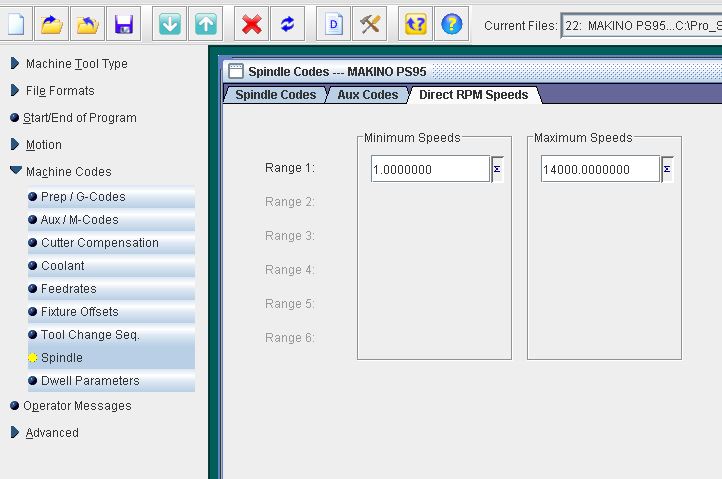The image size is (722, 479).
Task: Collapse Machine Codes section
Action: click(x=16, y=170)
